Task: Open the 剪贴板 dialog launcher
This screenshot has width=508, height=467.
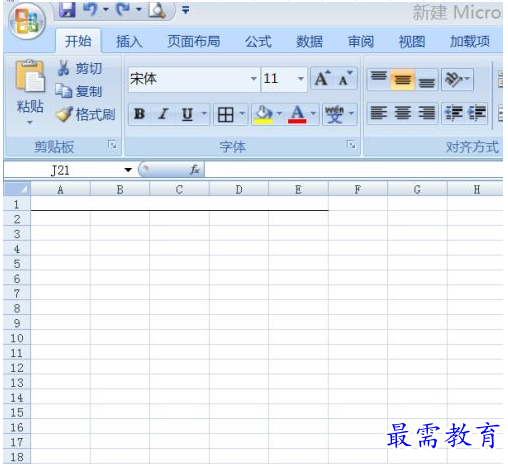Action: click(112, 145)
